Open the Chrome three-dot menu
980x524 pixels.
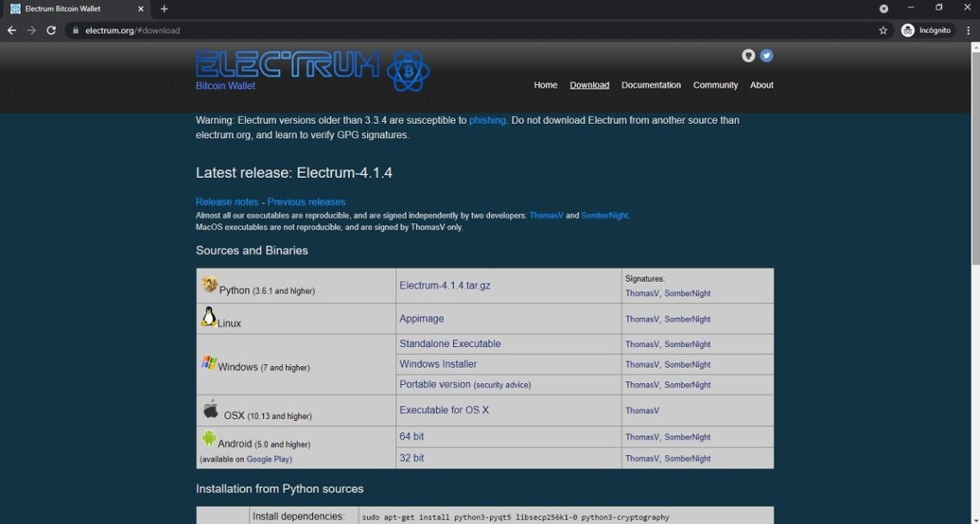click(x=968, y=29)
